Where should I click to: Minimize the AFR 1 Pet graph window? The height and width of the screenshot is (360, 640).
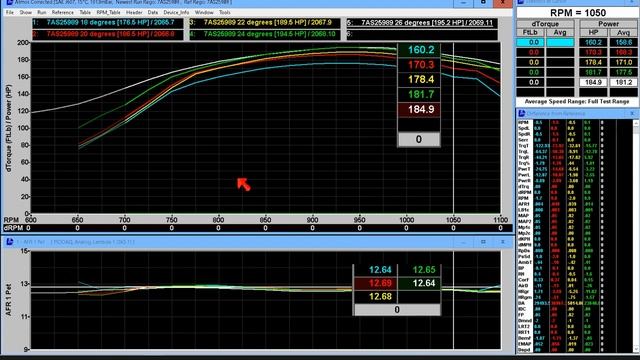point(463,242)
